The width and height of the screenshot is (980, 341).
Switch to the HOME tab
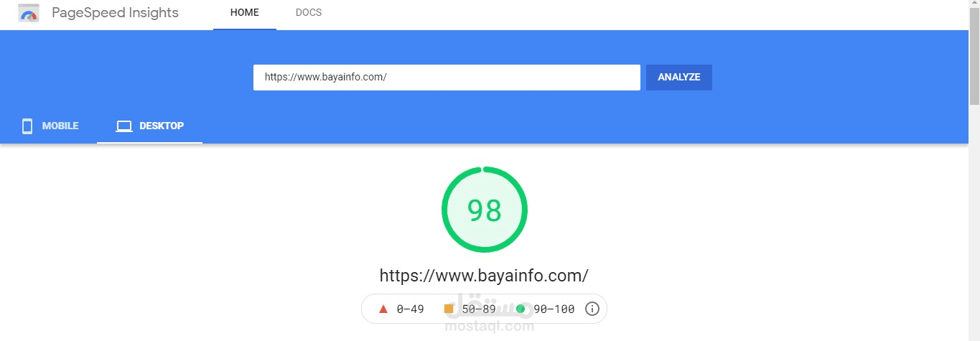pos(245,13)
